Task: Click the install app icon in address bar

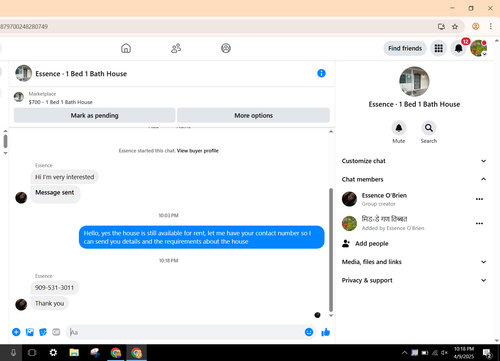Action: click(x=441, y=27)
